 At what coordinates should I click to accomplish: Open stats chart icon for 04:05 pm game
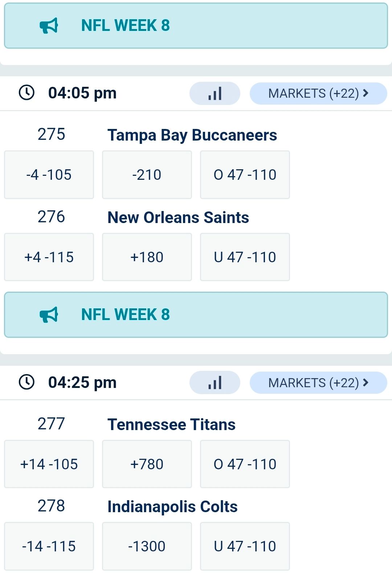[215, 93]
